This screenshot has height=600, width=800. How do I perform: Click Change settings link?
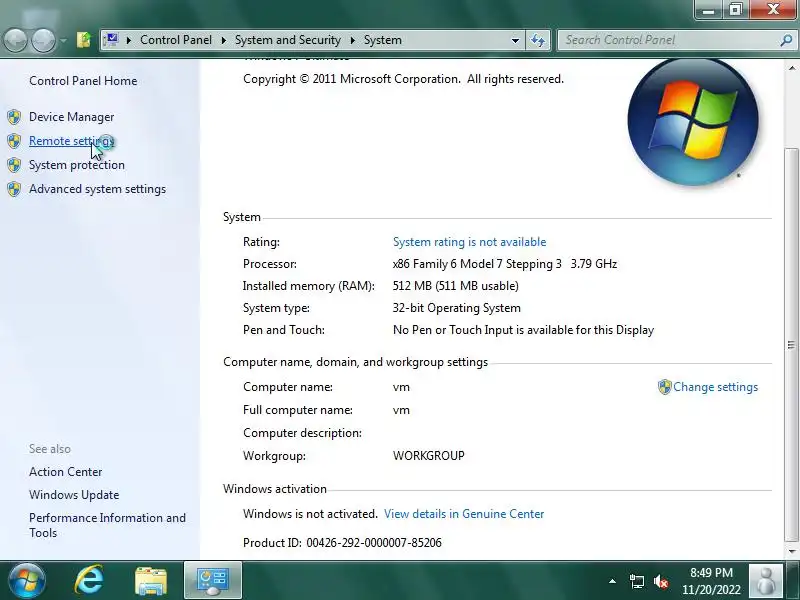pyautogui.click(x=715, y=387)
